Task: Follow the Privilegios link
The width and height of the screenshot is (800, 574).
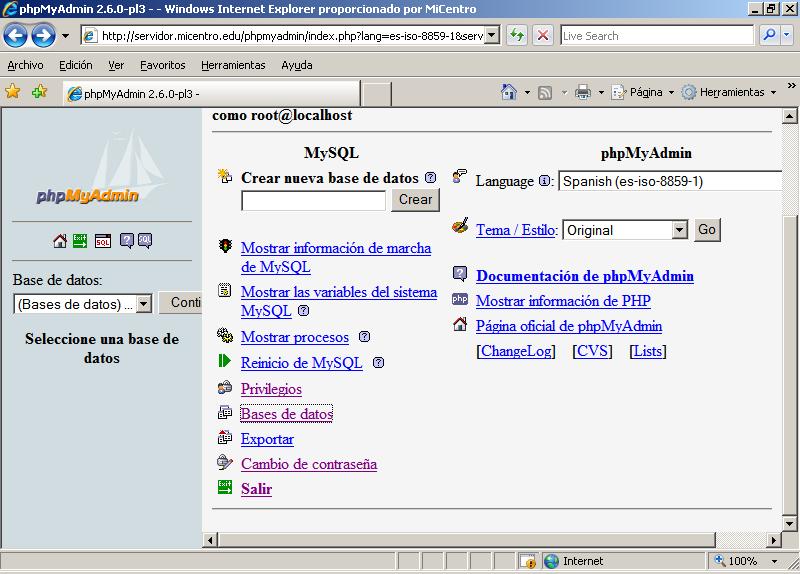Action: click(x=271, y=389)
